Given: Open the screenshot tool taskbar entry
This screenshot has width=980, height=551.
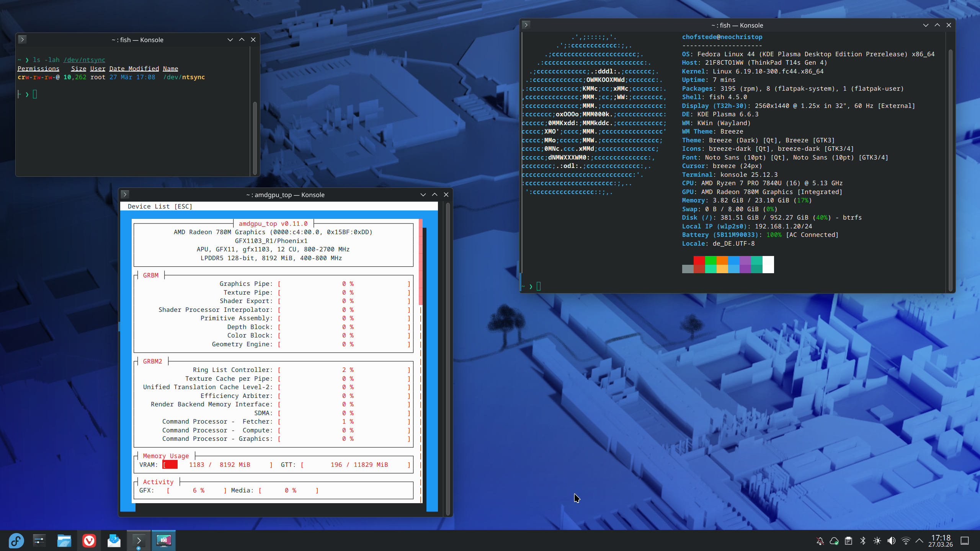Looking at the screenshot, I should [163, 540].
